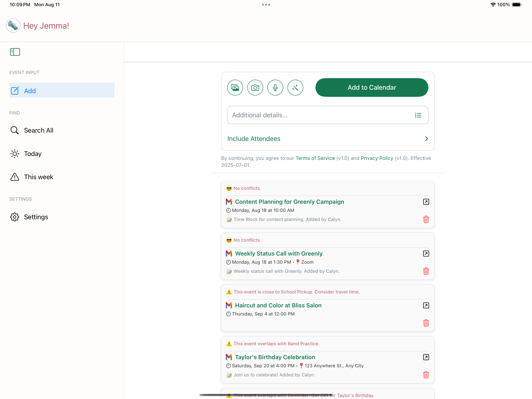Open Haircut and Color event externally
The width and height of the screenshot is (532, 399).
click(426, 305)
